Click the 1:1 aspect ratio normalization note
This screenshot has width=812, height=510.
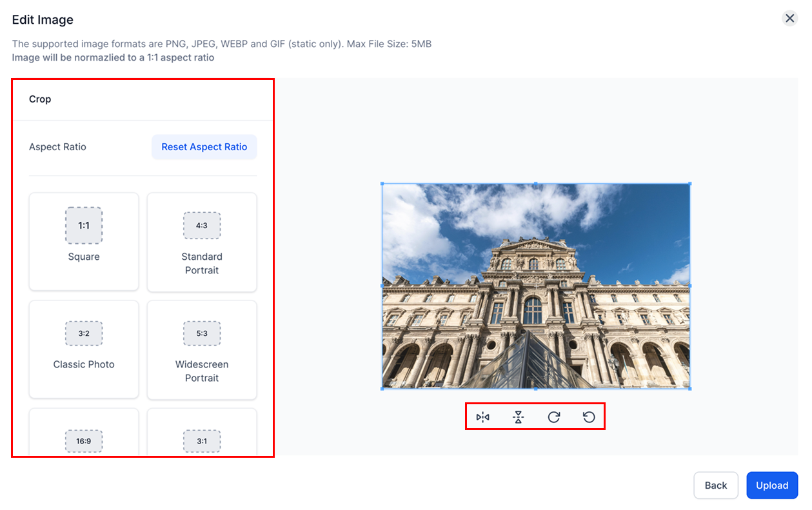pyautogui.click(x=113, y=57)
